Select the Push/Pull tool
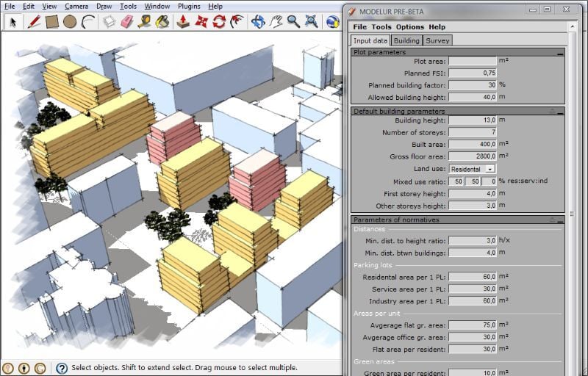Viewport: 588px width, 376px height. pos(183,21)
